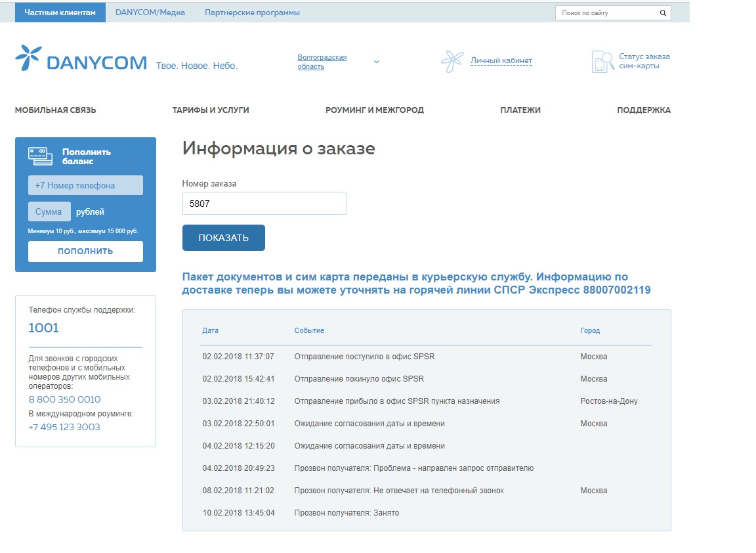Click the В международном роуминге label
This screenshot has width=756, height=553.
(81, 414)
